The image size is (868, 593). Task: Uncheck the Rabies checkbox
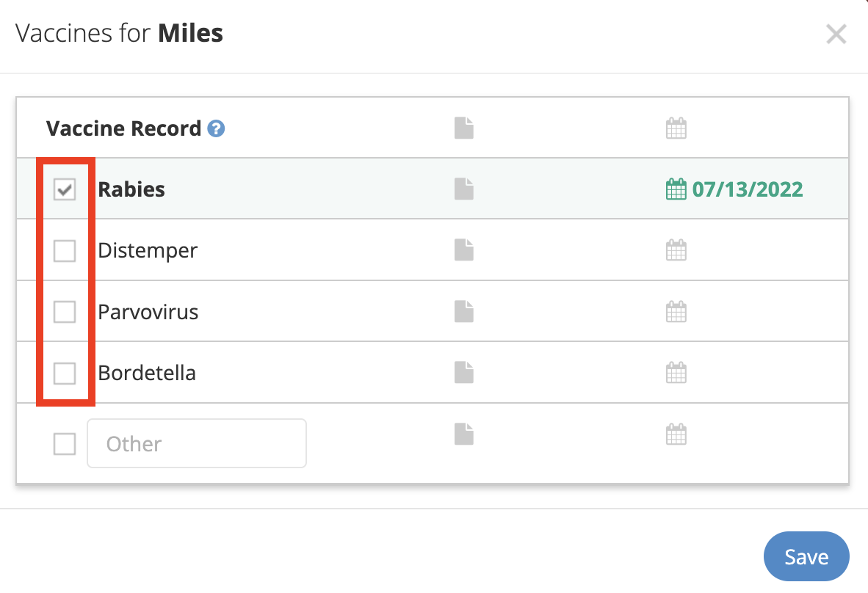coord(65,189)
